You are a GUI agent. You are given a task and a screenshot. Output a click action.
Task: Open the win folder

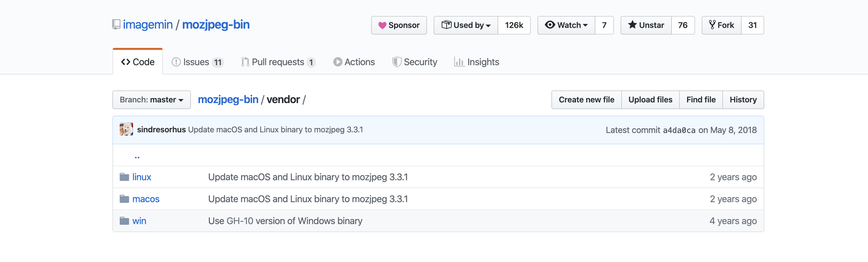click(x=139, y=221)
